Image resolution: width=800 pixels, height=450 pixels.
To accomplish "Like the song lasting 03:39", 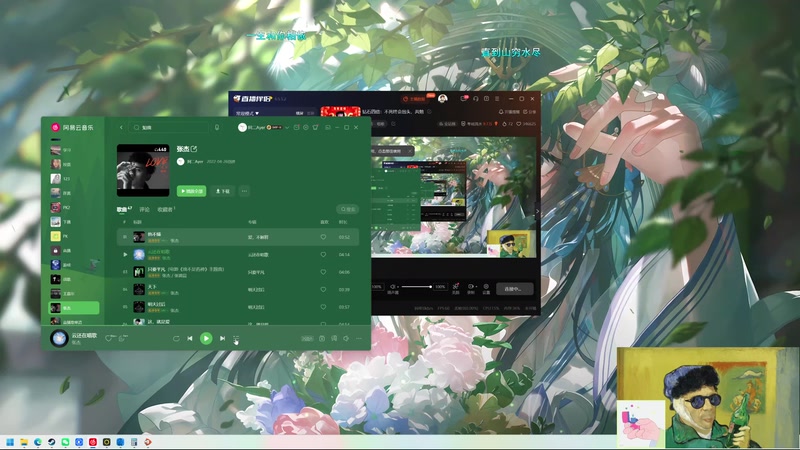I will [x=323, y=289].
